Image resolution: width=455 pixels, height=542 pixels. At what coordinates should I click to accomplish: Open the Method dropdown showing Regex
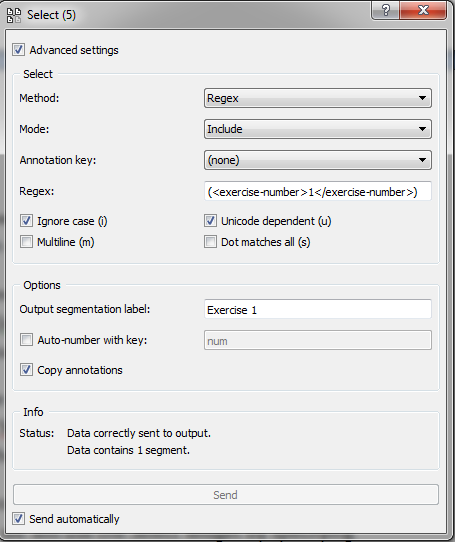(317, 98)
